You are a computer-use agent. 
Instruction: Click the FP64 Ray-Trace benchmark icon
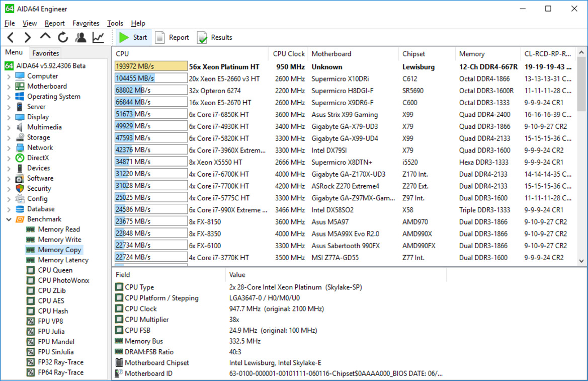(31, 372)
